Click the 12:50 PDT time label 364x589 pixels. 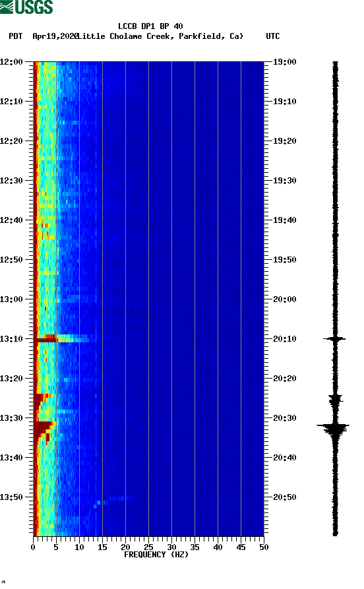coord(11,260)
